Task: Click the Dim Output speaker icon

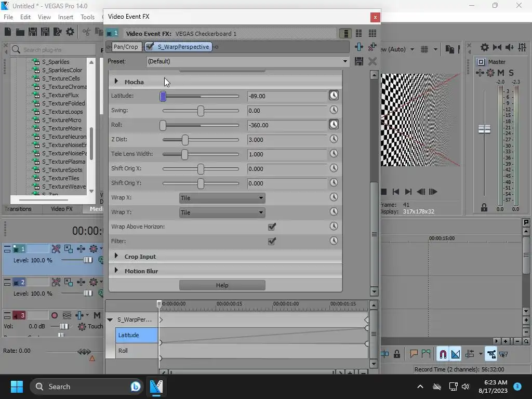Action: point(510,47)
